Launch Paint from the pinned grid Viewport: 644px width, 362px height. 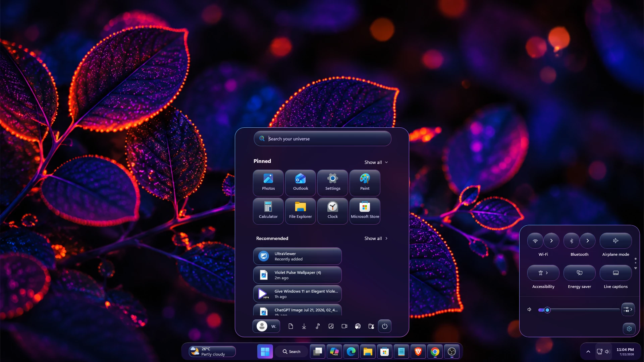[365, 183]
